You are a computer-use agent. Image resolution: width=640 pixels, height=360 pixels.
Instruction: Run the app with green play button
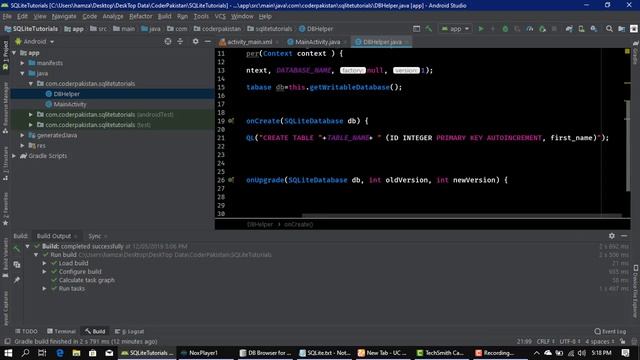click(481, 29)
